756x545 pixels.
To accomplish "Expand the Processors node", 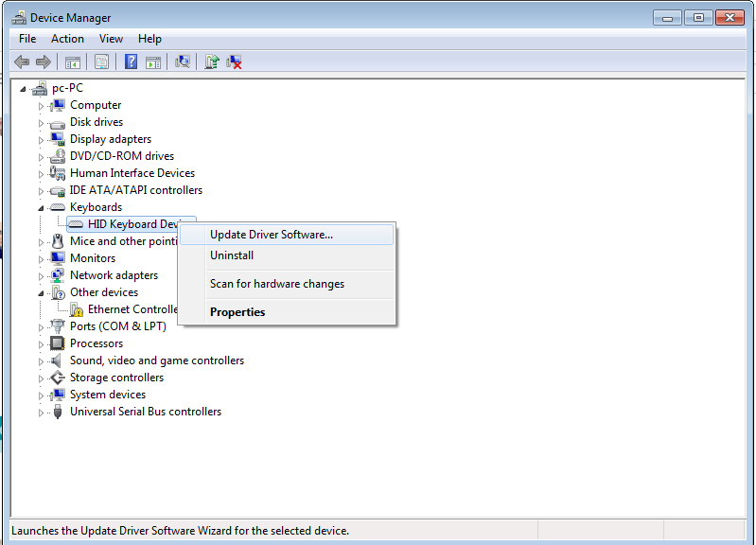I will click(x=41, y=344).
